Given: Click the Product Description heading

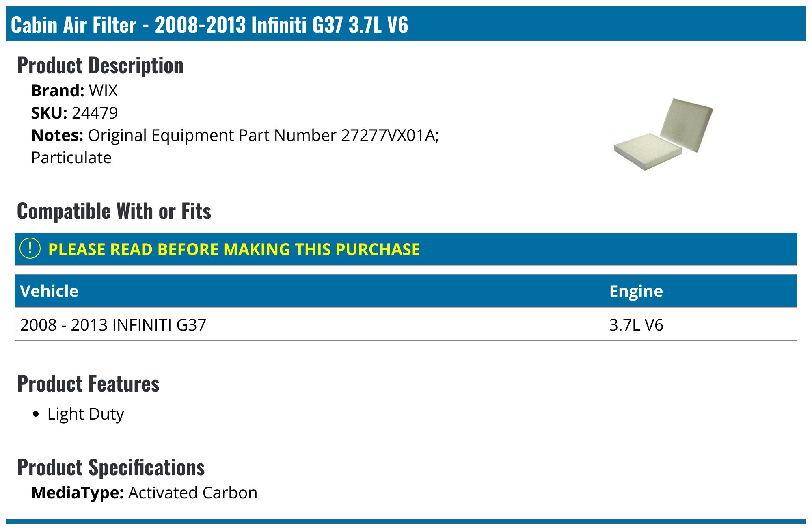Looking at the screenshot, I should pyautogui.click(x=100, y=65).
